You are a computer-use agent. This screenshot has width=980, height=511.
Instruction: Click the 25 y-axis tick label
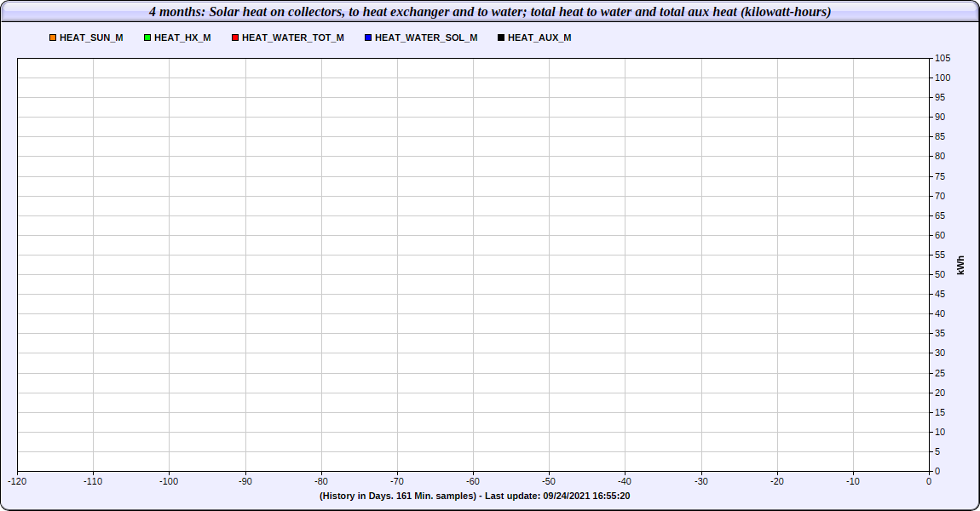pyautogui.click(x=940, y=373)
